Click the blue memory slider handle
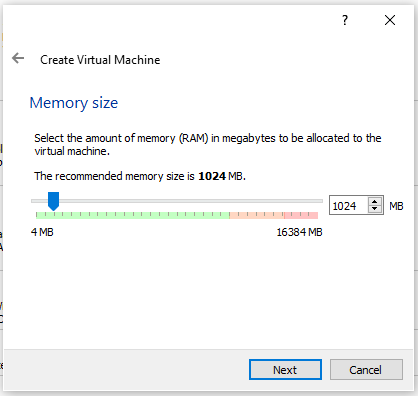 (53, 201)
